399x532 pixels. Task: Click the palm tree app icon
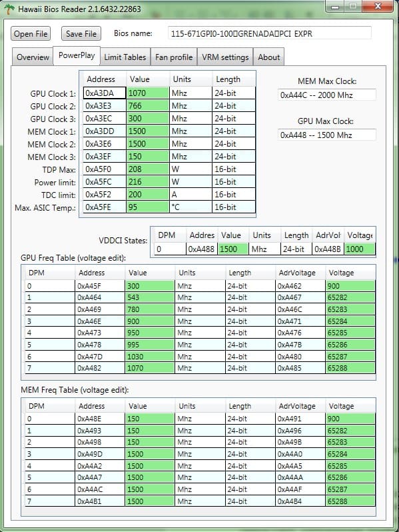(9, 9)
